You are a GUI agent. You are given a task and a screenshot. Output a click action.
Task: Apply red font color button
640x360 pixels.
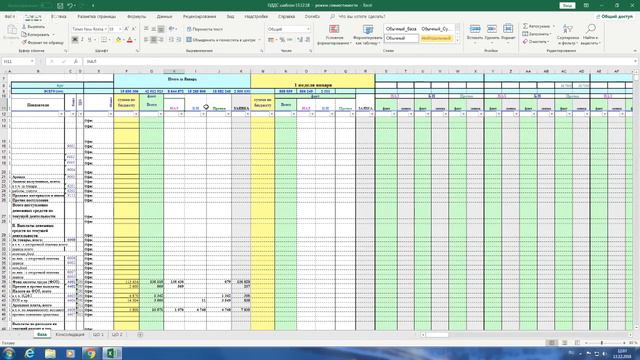coord(130,40)
